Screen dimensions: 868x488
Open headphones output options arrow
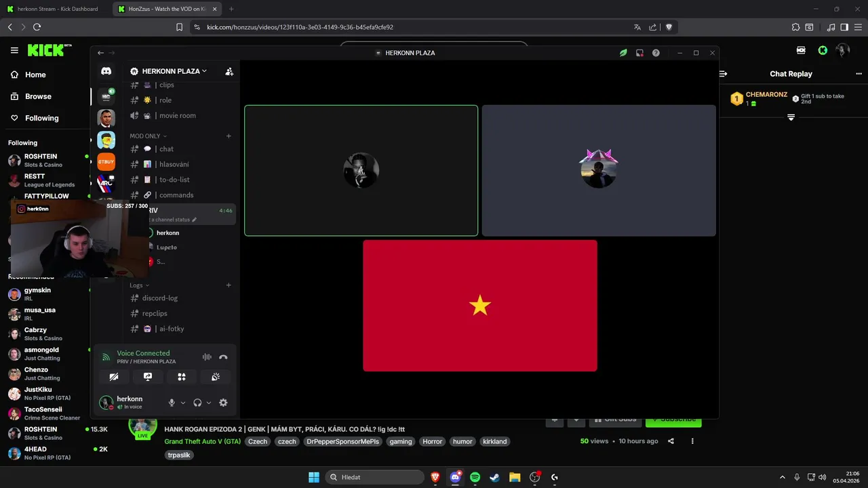[209, 403]
